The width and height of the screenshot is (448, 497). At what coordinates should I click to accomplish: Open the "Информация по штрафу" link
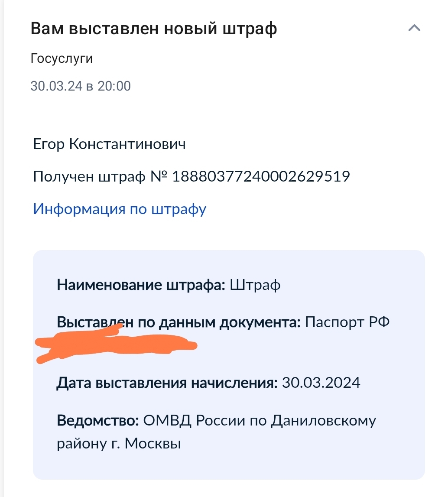120,209
